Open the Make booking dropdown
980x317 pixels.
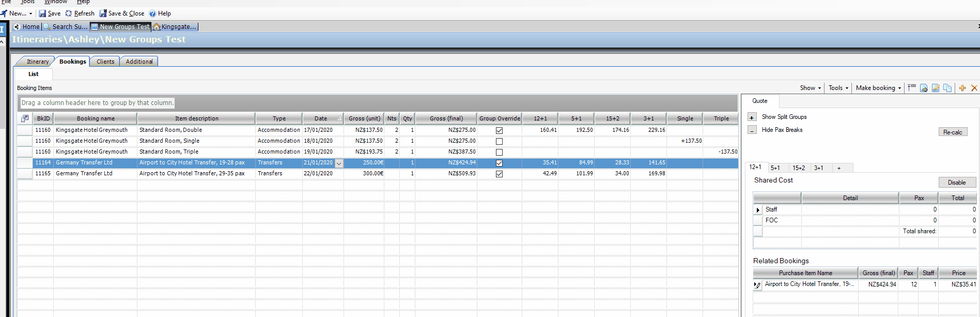[x=878, y=88]
